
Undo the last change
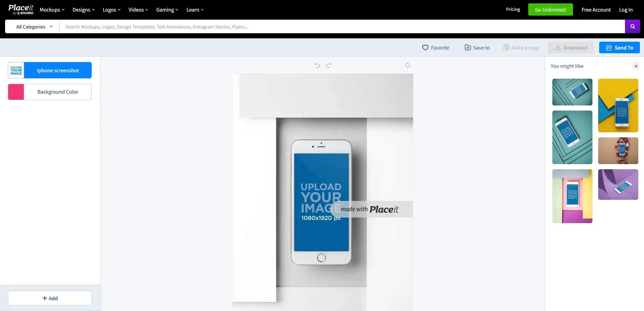[317, 65]
